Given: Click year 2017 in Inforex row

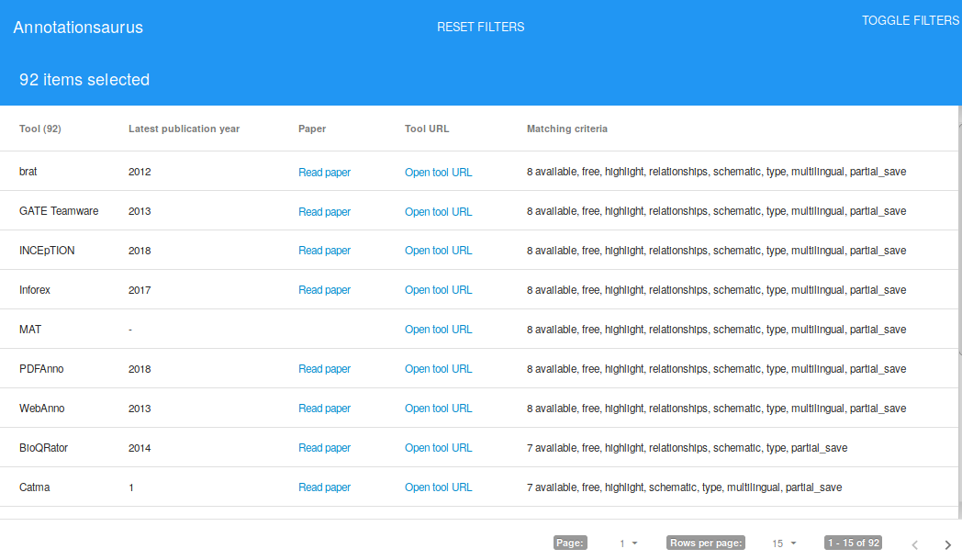Looking at the screenshot, I should click(x=140, y=290).
